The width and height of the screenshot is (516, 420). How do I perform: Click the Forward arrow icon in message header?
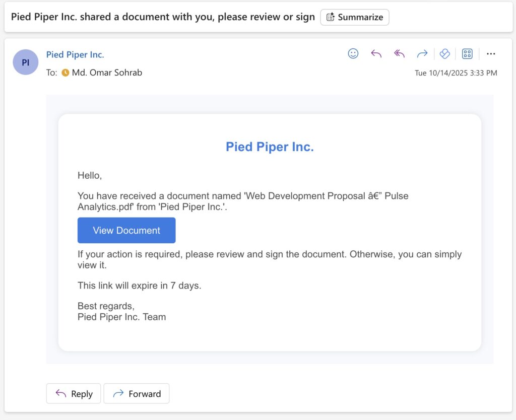coord(422,53)
